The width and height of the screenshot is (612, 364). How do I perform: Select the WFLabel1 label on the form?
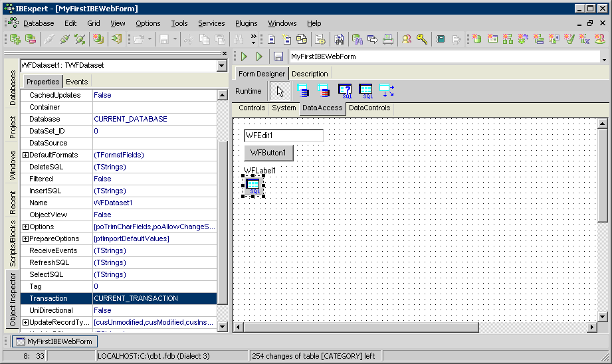pos(260,171)
